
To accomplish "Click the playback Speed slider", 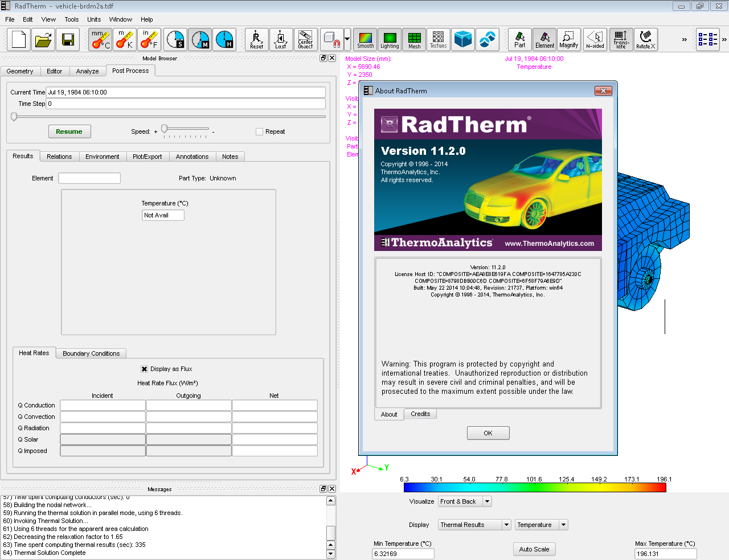I will (x=165, y=129).
